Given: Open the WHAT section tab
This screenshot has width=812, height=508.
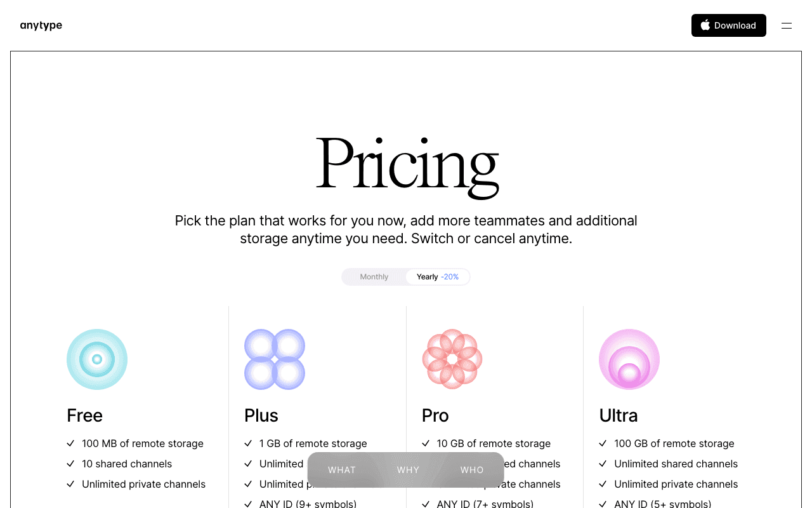Looking at the screenshot, I should [x=342, y=470].
